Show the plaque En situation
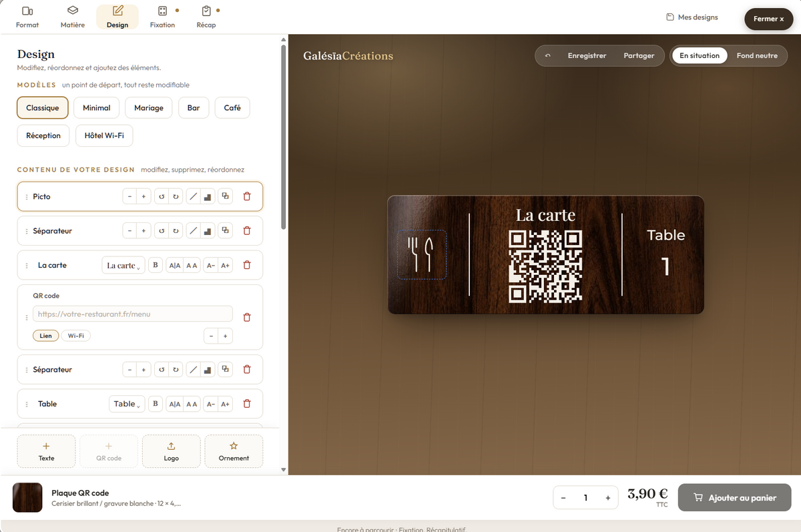 point(700,55)
